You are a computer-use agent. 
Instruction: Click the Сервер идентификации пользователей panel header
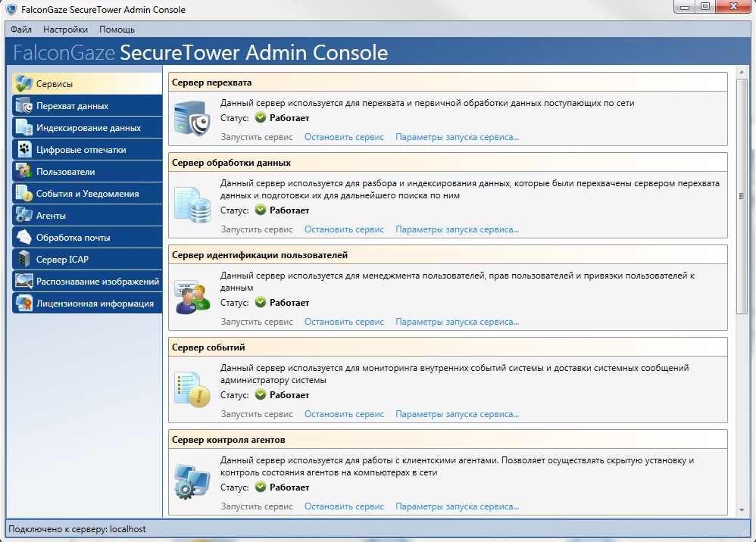448,255
